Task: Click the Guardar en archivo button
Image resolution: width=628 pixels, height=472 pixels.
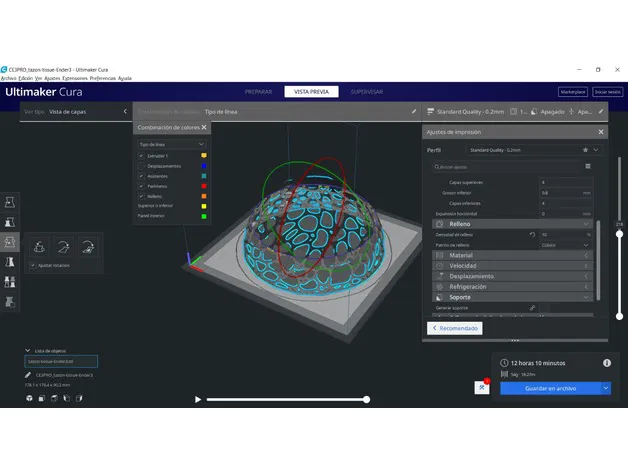Action: (550, 388)
